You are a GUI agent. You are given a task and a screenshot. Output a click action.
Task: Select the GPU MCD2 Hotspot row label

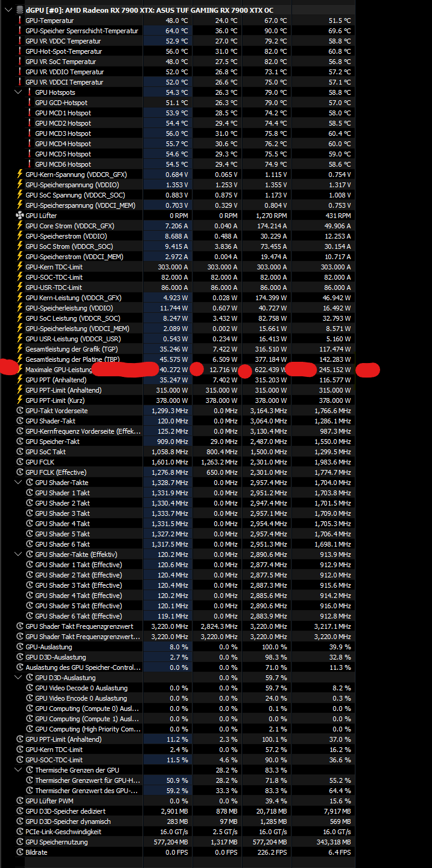point(63,123)
